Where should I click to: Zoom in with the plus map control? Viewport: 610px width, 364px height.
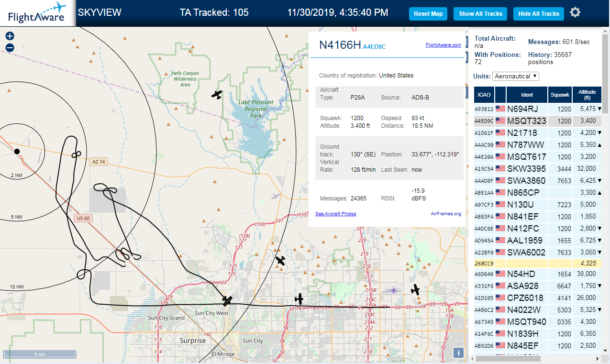point(10,36)
